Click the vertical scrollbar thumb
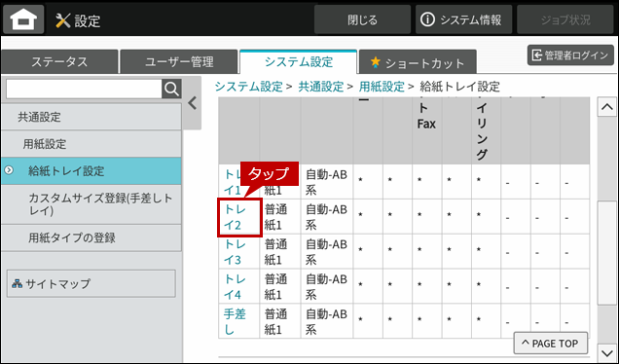 coord(607,253)
